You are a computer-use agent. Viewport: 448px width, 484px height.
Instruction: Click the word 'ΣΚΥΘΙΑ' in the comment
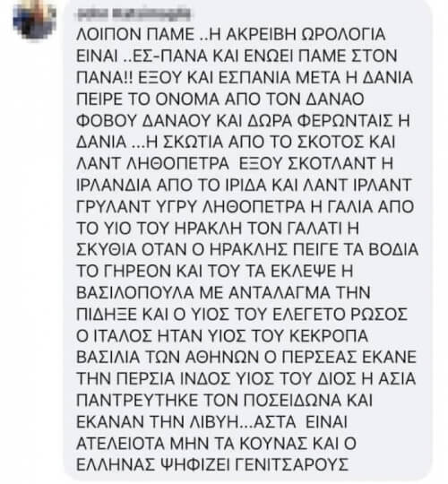(107, 249)
